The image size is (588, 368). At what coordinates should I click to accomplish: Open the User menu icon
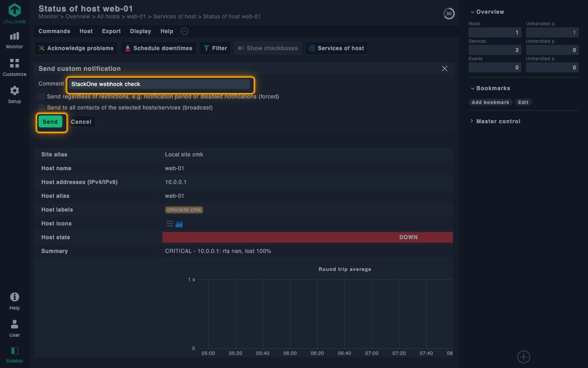coord(15,328)
